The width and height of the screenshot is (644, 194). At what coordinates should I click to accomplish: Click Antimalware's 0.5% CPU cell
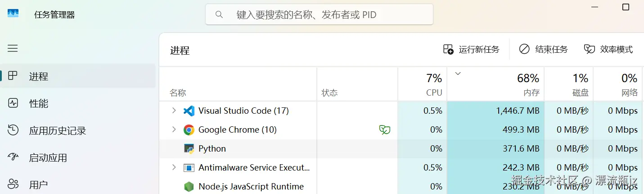(423, 168)
